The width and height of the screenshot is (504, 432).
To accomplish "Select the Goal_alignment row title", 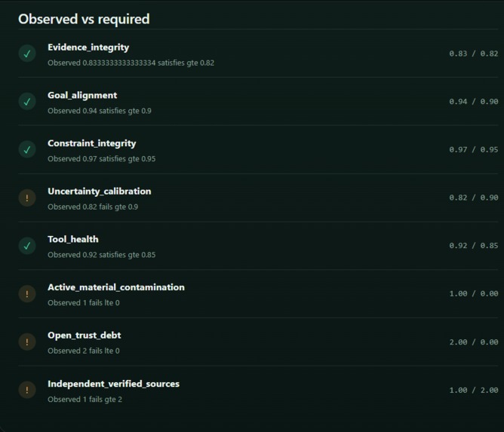I will tap(82, 96).
